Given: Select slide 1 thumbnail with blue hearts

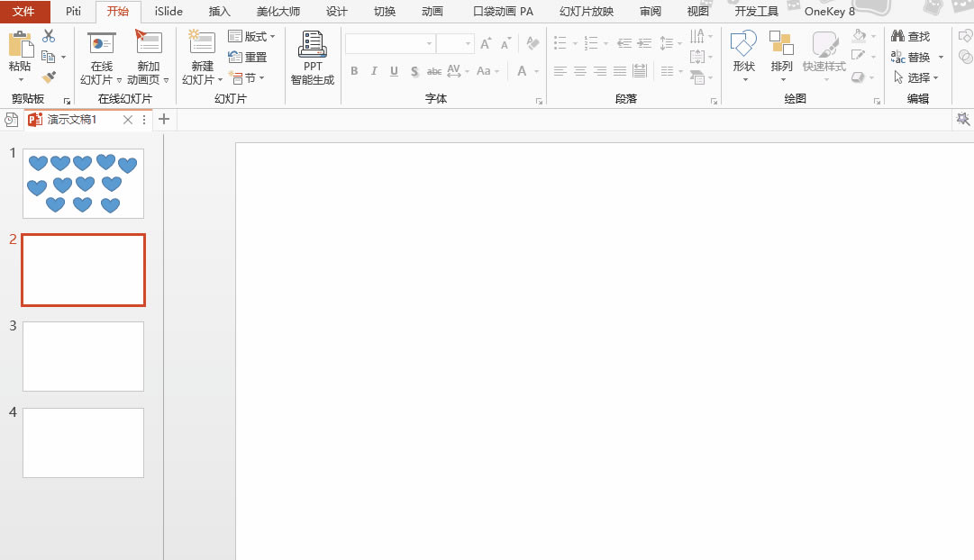Looking at the screenshot, I should 83,184.
